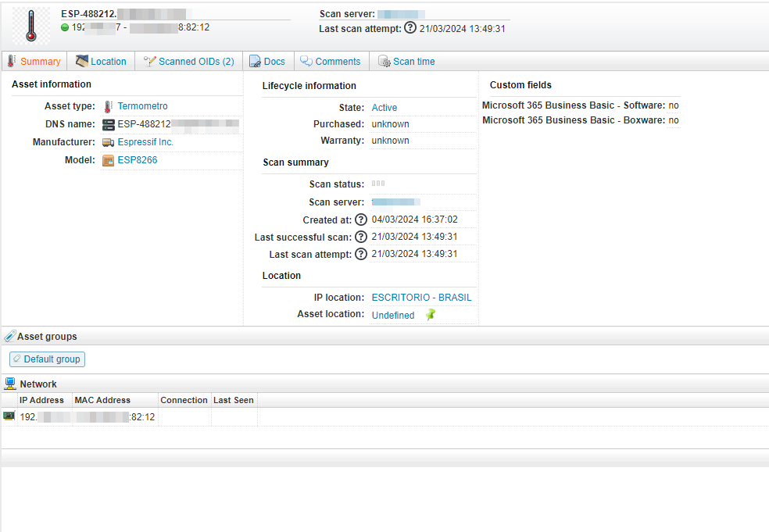Click the Active state link
Image resolution: width=769 pixels, height=532 pixels.
point(384,108)
